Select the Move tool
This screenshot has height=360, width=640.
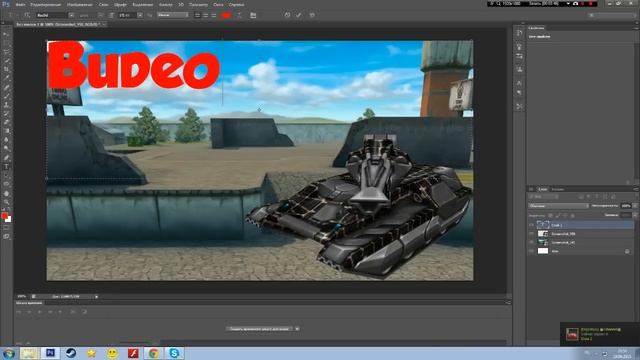pos(7,35)
